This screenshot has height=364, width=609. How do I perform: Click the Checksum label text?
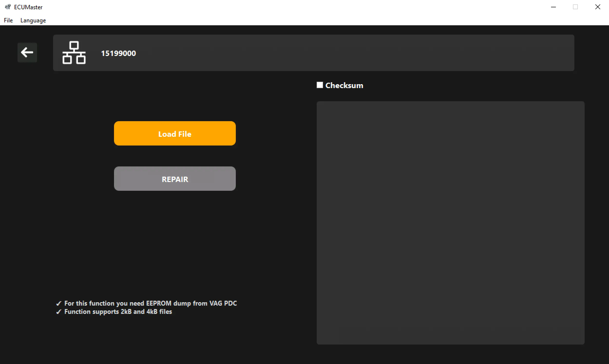[344, 85]
